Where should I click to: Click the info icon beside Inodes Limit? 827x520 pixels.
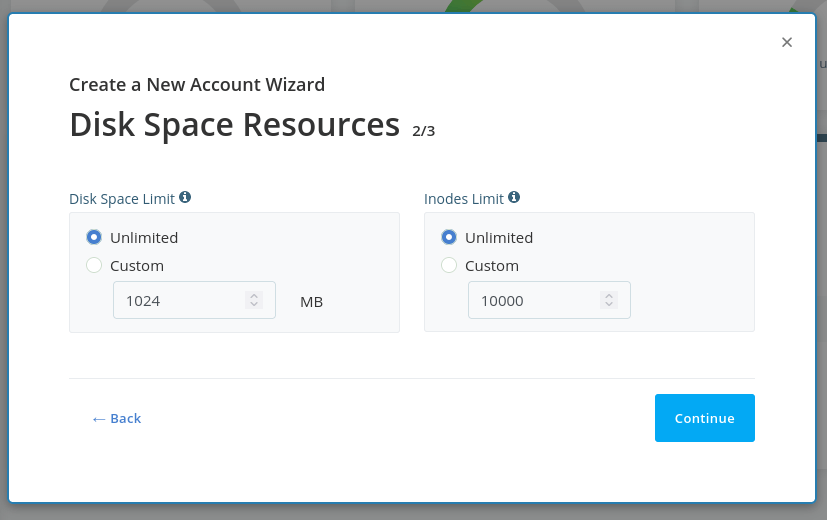coord(514,198)
